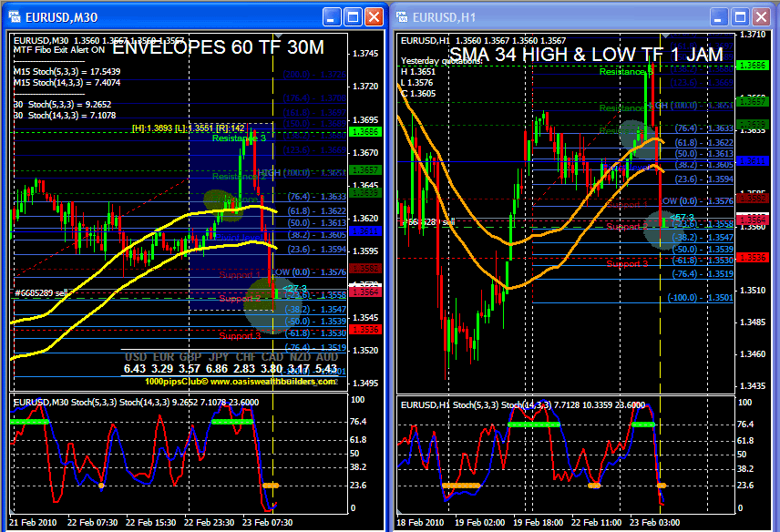
Task: Click the 22 Feb 15:30 time label on M30 chart
Action: coord(150,523)
